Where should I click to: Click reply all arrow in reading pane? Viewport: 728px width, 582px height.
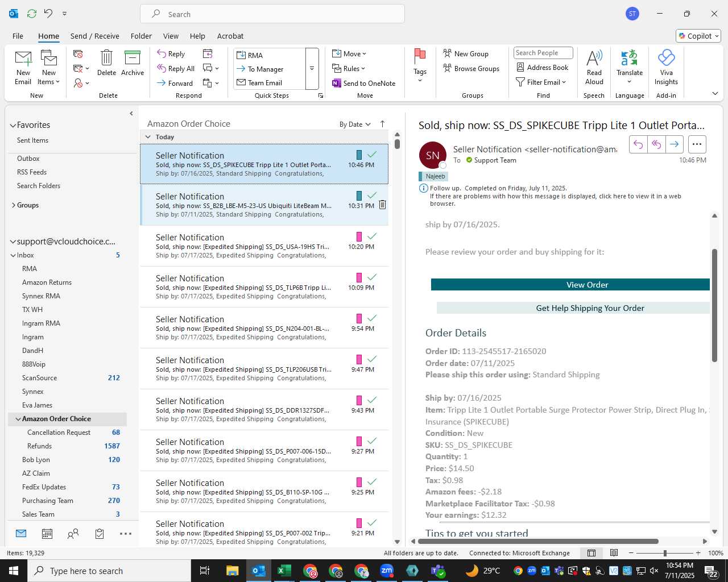pos(656,144)
